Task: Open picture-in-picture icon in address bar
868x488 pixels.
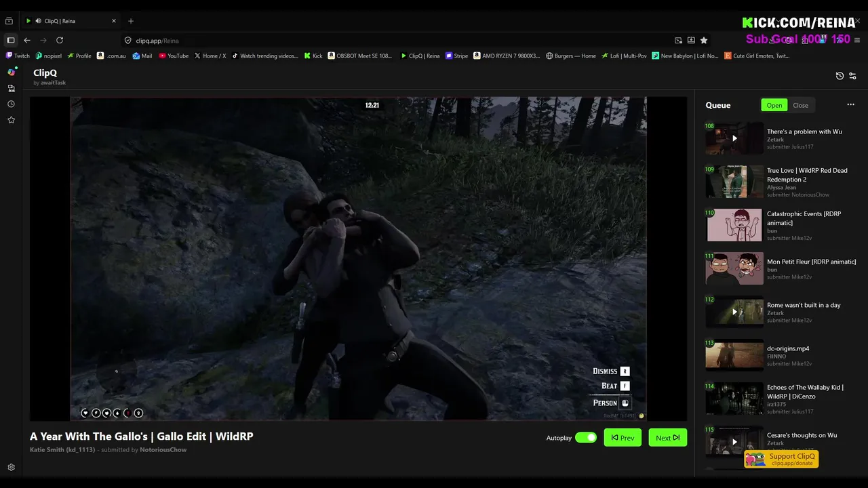Action: (x=678, y=41)
